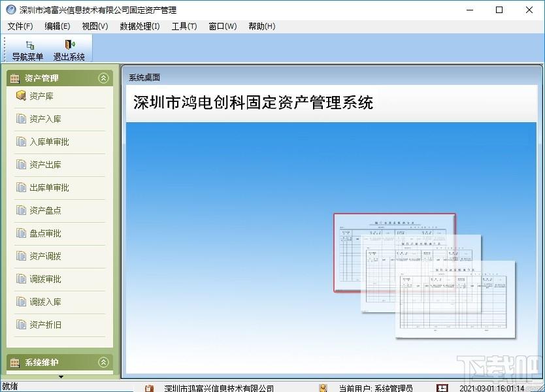Click 深圳市鸿富兴信息技术有限公司 in status bar
Screen dimensions: 545x392
(x=219, y=388)
